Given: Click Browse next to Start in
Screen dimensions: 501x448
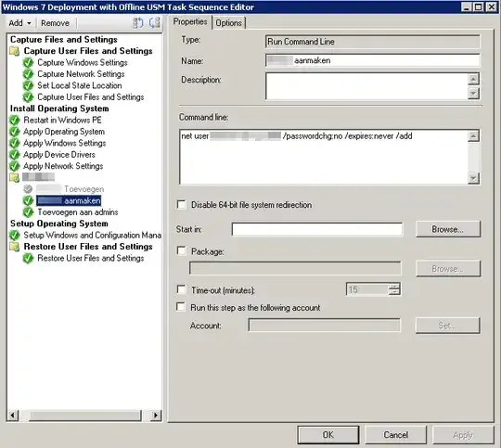Looking at the screenshot, I should 447,229.
